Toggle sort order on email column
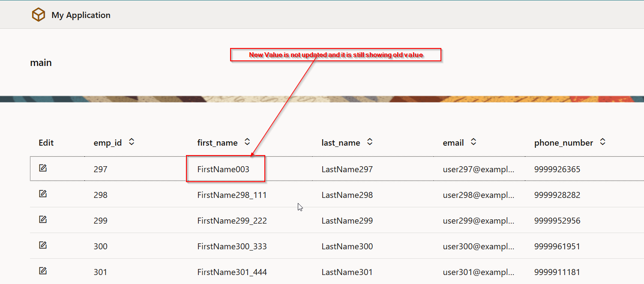The width and height of the screenshot is (644, 284). pyautogui.click(x=473, y=142)
